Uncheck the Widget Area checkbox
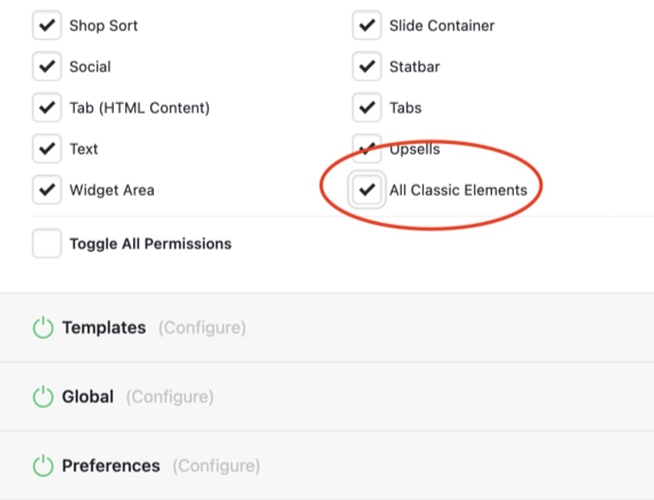Image resolution: width=654 pixels, height=500 pixels. [47, 190]
